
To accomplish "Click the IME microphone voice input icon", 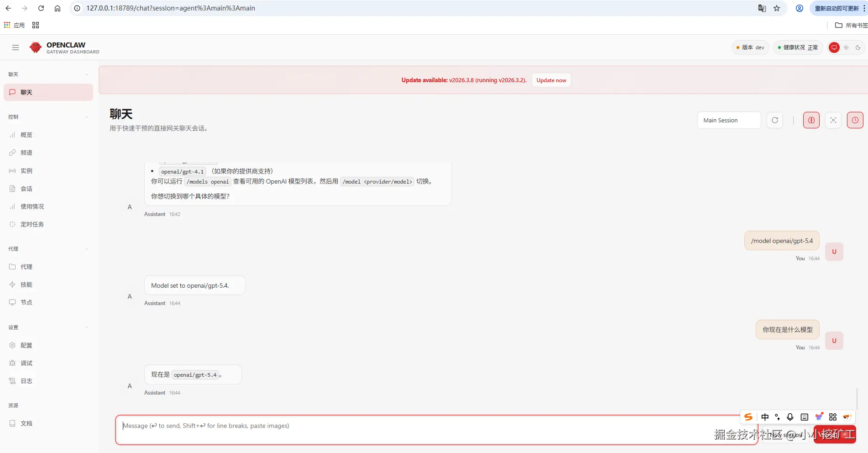I will [790, 417].
